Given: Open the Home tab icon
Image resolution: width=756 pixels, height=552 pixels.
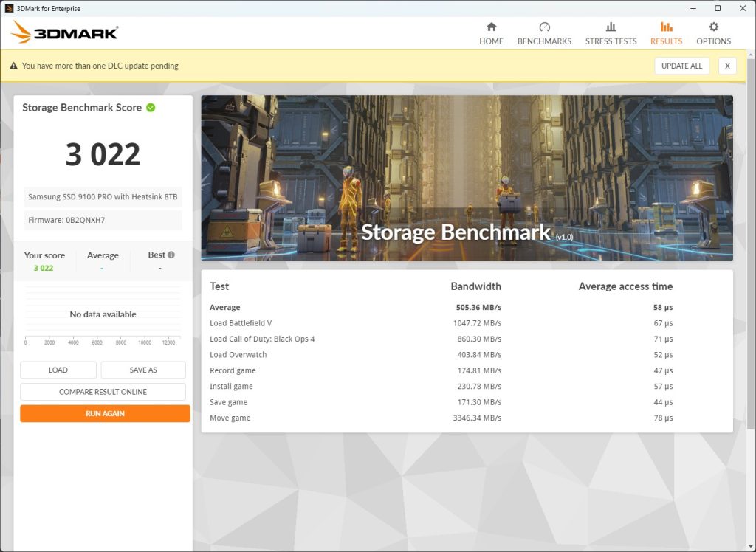Looking at the screenshot, I should [491, 27].
